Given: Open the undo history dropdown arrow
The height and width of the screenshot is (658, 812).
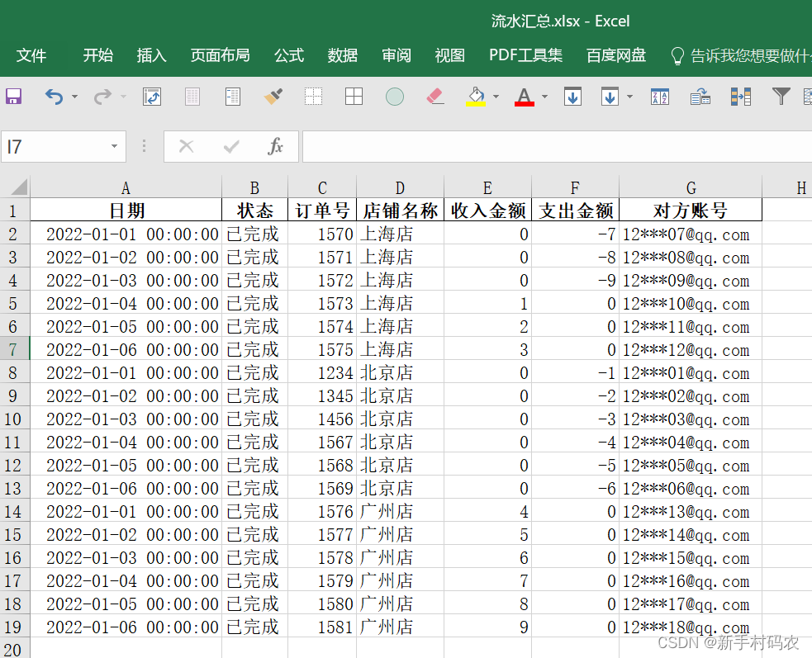Looking at the screenshot, I should click(x=74, y=97).
